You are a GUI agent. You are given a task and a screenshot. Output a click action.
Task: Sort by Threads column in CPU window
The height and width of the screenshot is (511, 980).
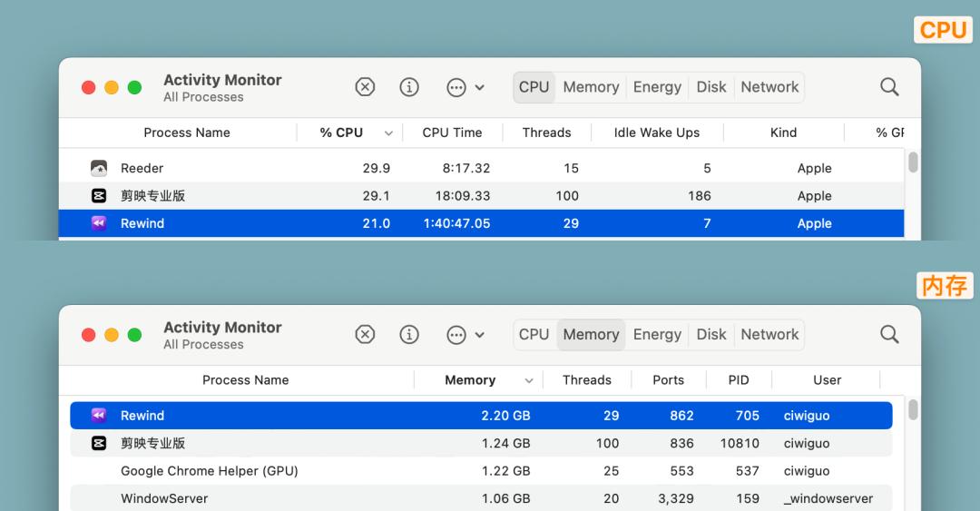click(x=547, y=133)
